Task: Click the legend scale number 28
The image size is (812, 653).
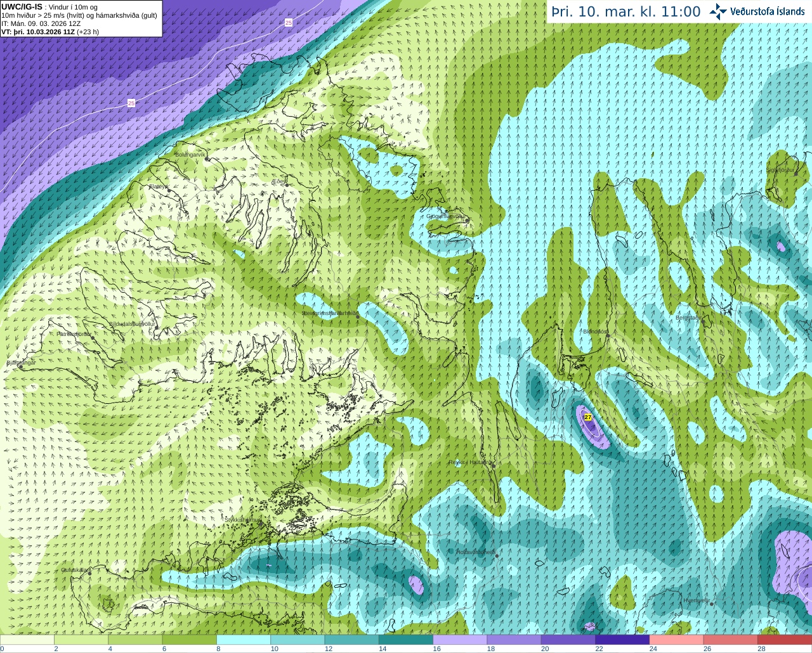Action: (761, 649)
